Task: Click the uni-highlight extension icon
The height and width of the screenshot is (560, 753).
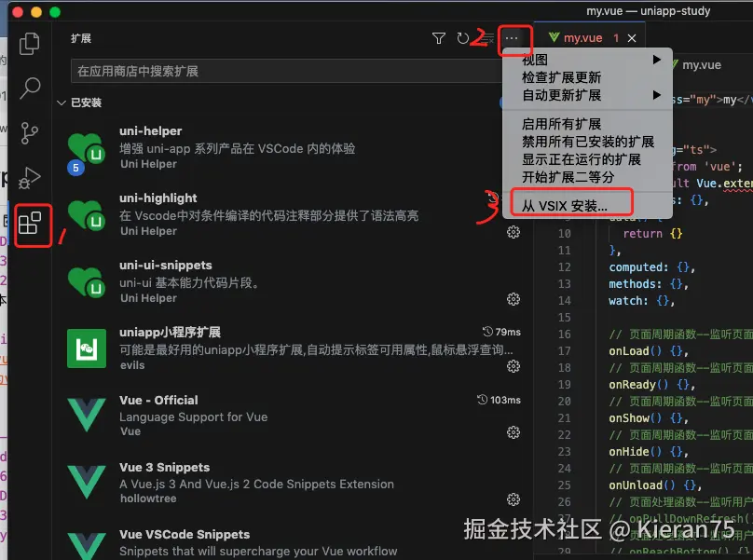Action: [x=87, y=214]
